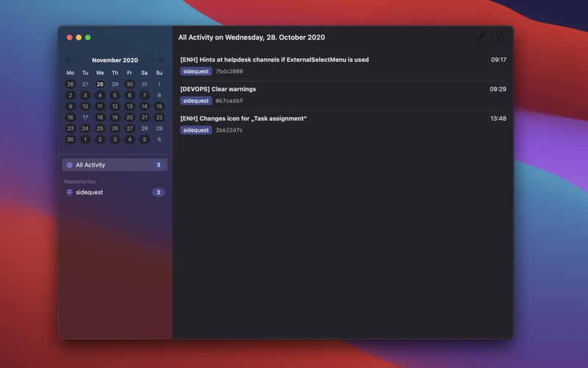Select the All Activity sidebar row

tap(115, 165)
